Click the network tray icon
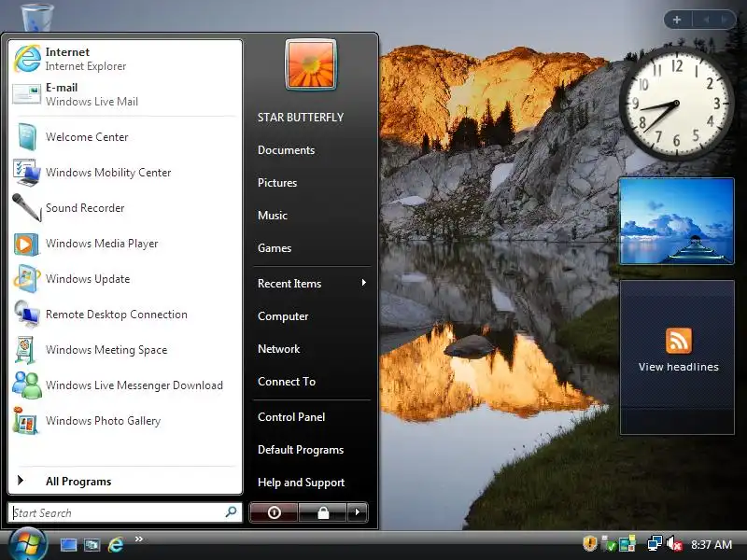 (655, 544)
